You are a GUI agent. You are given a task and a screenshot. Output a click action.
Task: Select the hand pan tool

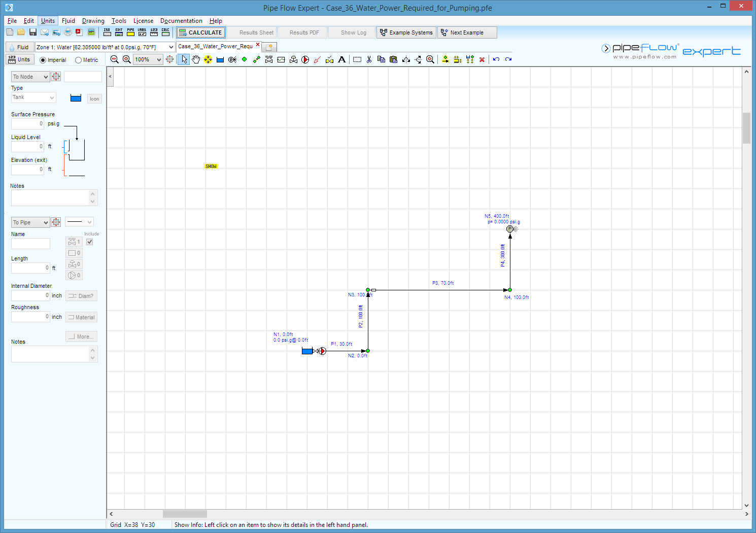(x=196, y=59)
